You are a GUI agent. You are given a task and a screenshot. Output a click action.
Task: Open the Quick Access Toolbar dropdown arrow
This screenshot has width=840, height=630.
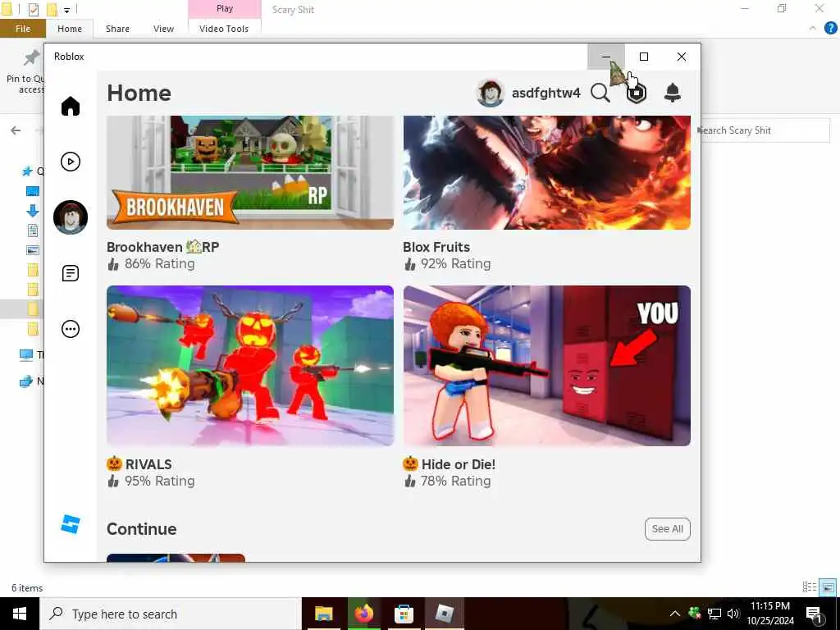tap(67, 10)
